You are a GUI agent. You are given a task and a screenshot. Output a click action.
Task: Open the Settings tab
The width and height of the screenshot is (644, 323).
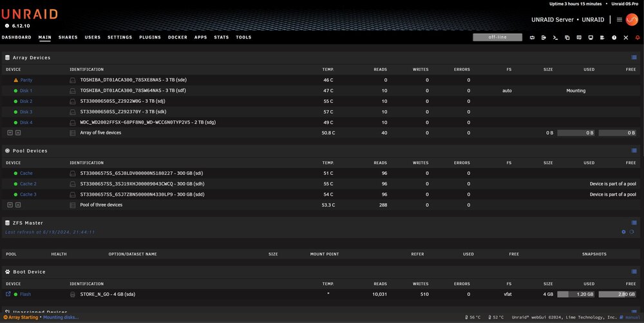120,37
